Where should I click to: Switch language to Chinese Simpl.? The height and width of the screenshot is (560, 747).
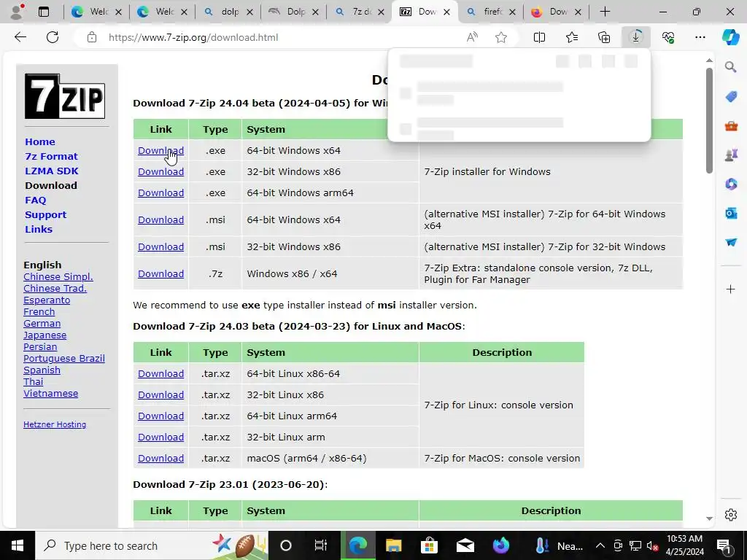[58, 276]
